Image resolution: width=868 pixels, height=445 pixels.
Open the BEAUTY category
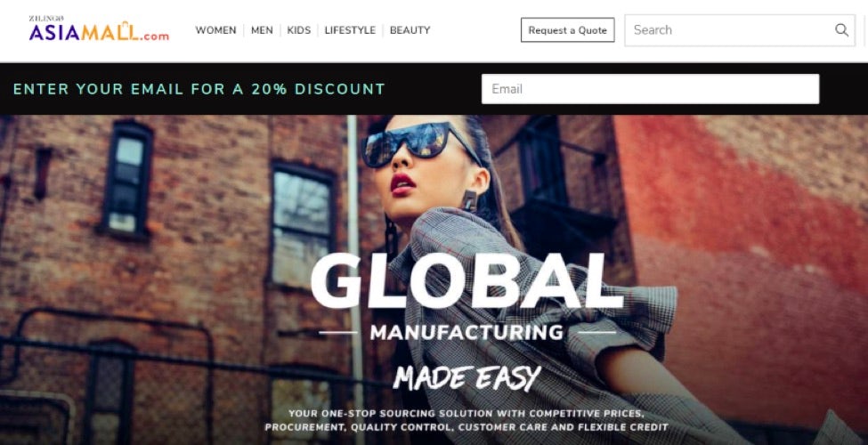[x=410, y=30]
